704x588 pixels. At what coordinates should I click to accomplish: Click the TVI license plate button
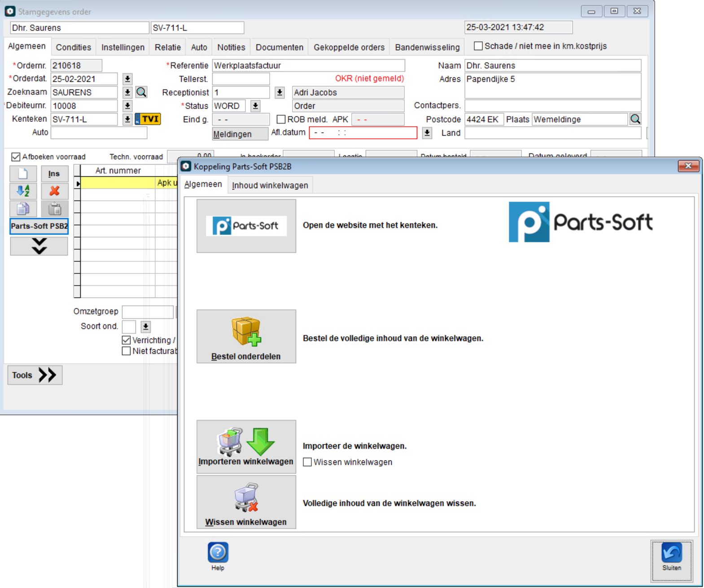148,119
